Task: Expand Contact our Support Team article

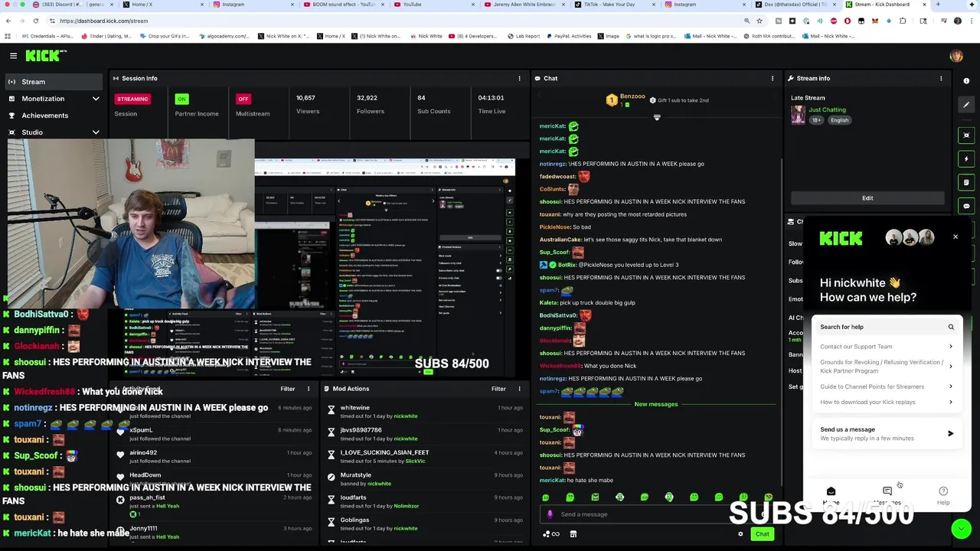Action: [x=887, y=347]
